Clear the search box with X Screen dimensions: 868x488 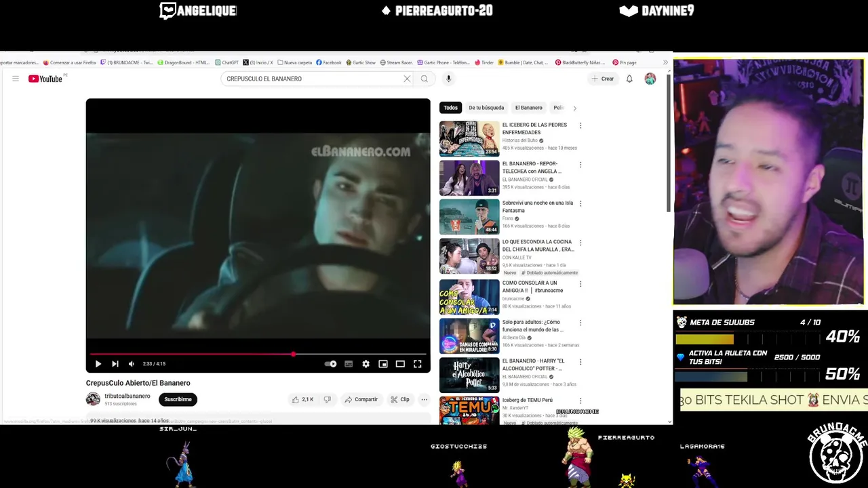pos(407,79)
